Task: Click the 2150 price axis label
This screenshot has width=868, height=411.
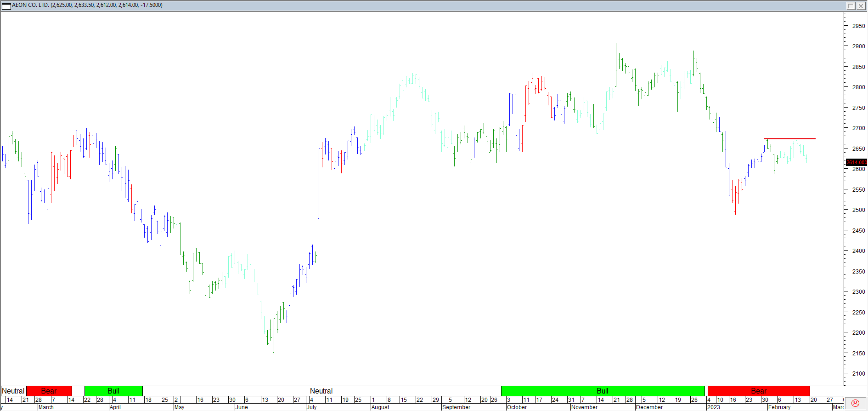Action: (858, 354)
